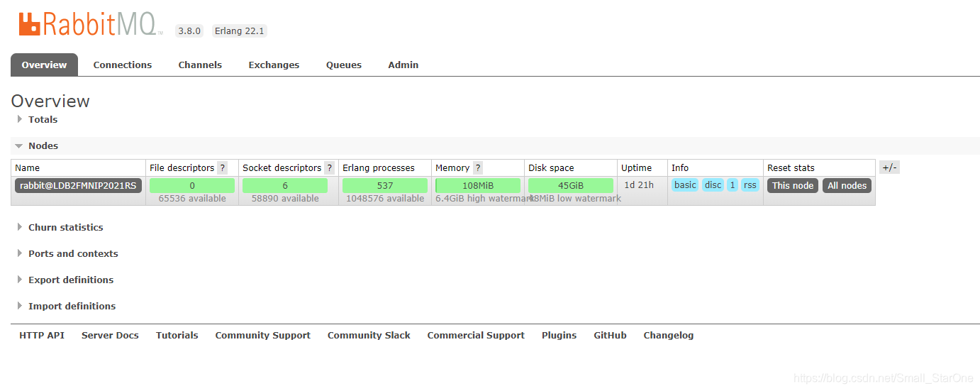Reset stats for This node

pos(793,185)
